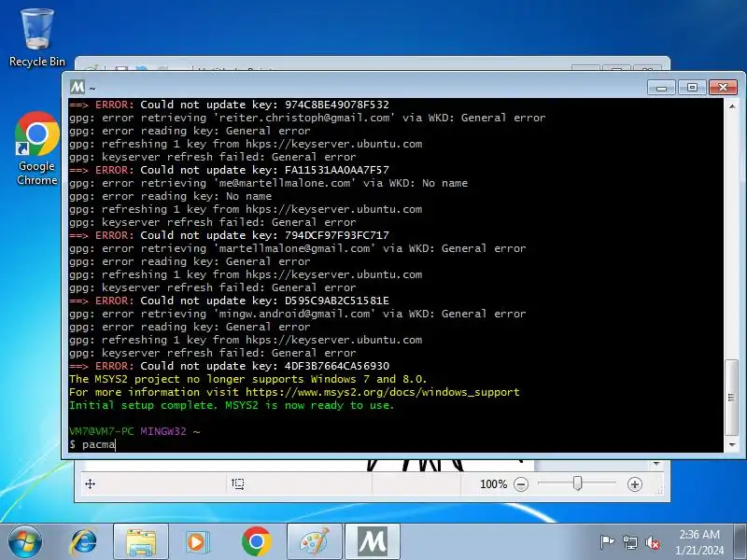Select the MSYS2 terminal taskbar button
747x560 pixels.
point(373,541)
